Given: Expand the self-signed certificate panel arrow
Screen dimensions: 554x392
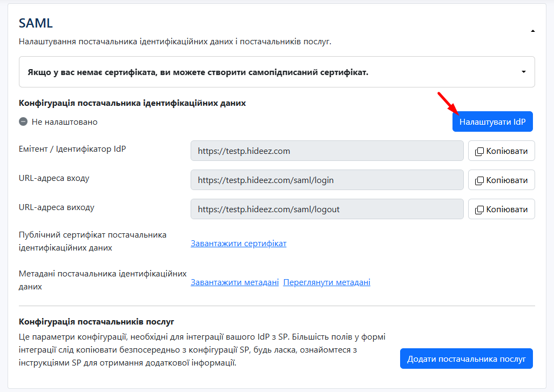Looking at the screenshot, I should click(523, 72).
